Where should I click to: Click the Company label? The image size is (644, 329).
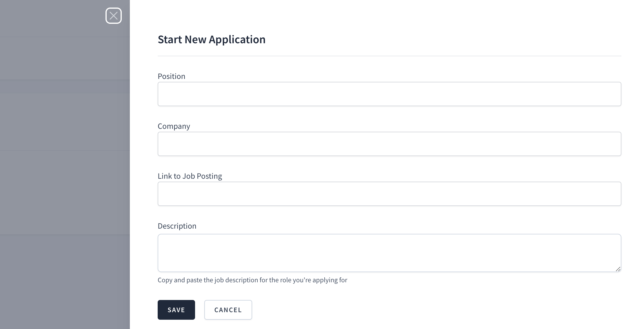tap(174, 126)
